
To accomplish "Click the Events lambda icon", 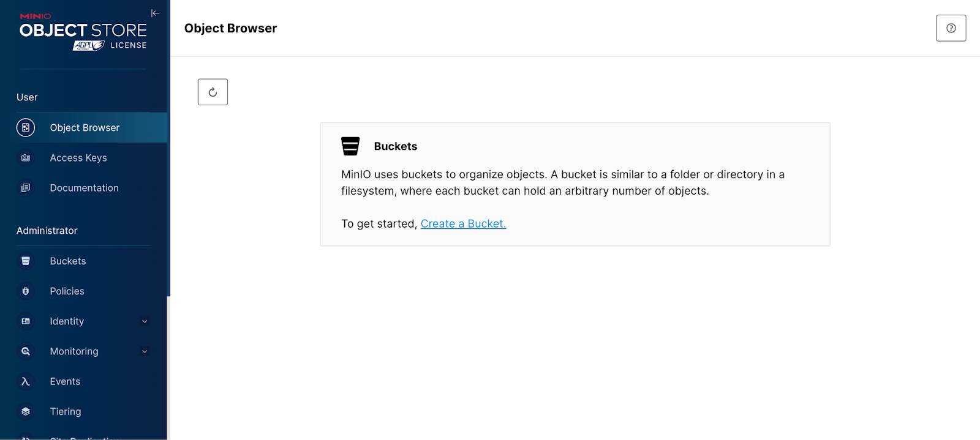I will (x=26, y=382).
